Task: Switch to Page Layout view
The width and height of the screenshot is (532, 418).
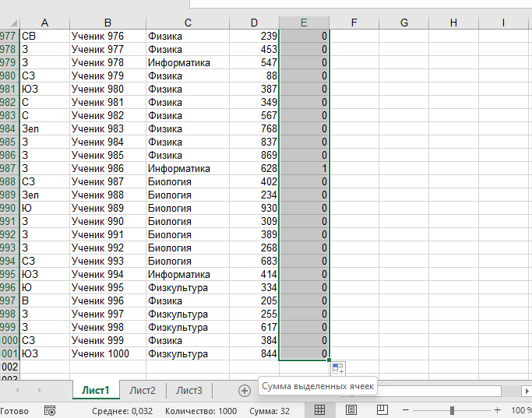Action: pyautogui.click(x=351, y=410)
